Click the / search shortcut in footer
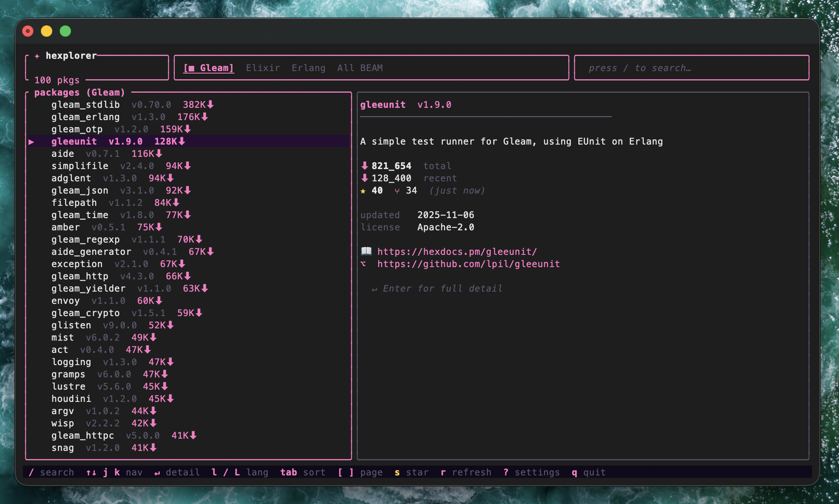 click(x=51, y=472)
